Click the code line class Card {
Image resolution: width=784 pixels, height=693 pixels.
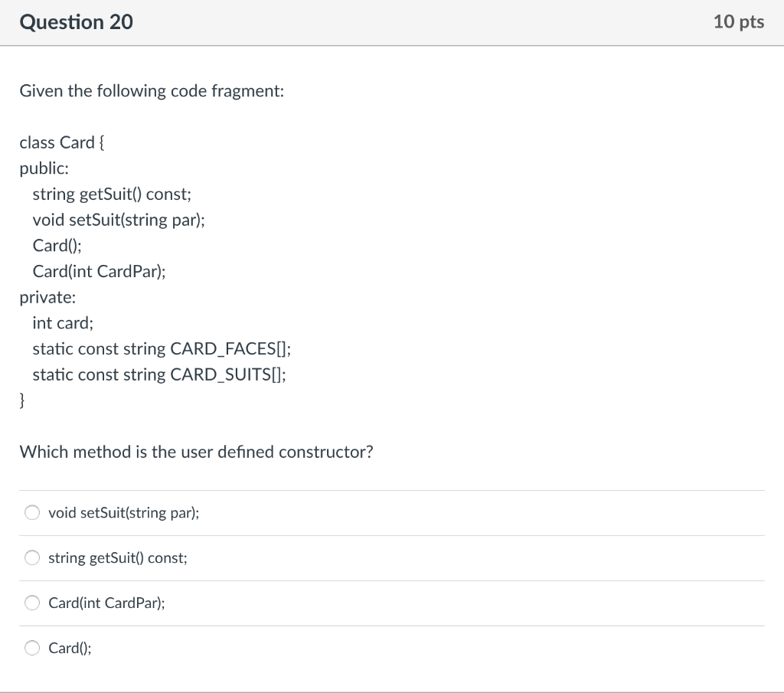[x=62, y=142]
